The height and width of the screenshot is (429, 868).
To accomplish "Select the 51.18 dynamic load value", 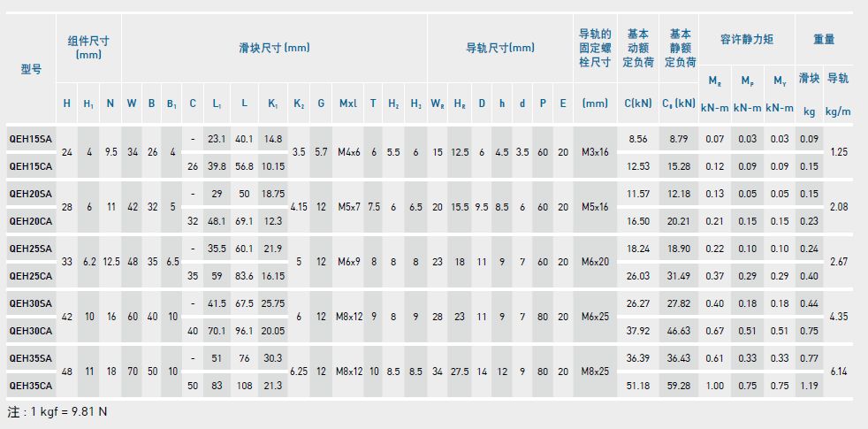I will [x=638, y=386].
